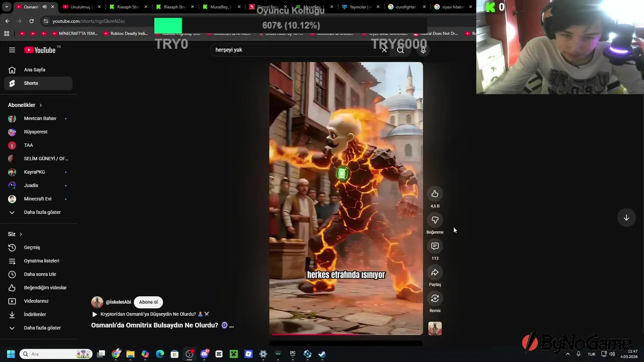Switch to the siyasi hitabe tab
The width and height of the screenshot is (644, 362).
pos(453,7)
